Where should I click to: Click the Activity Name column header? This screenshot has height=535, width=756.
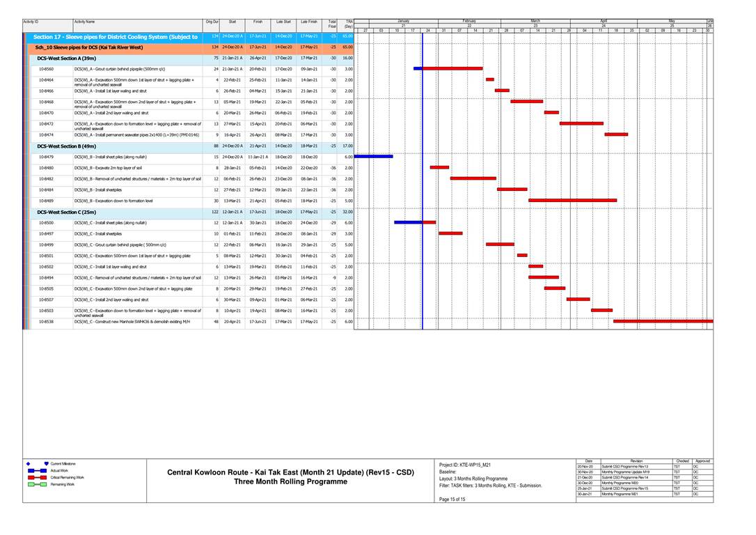click(85, 22)
